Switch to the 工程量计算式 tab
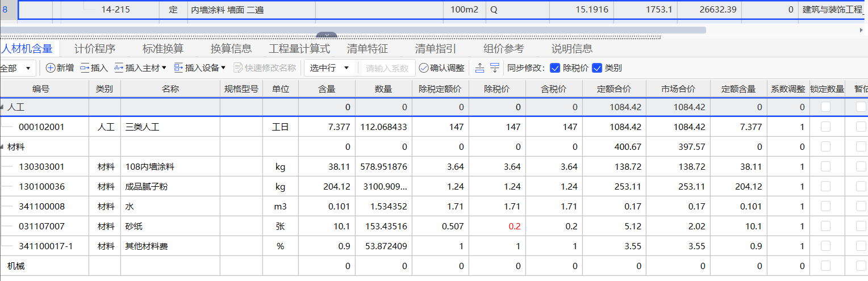The image size is (868, 281). 299,49
